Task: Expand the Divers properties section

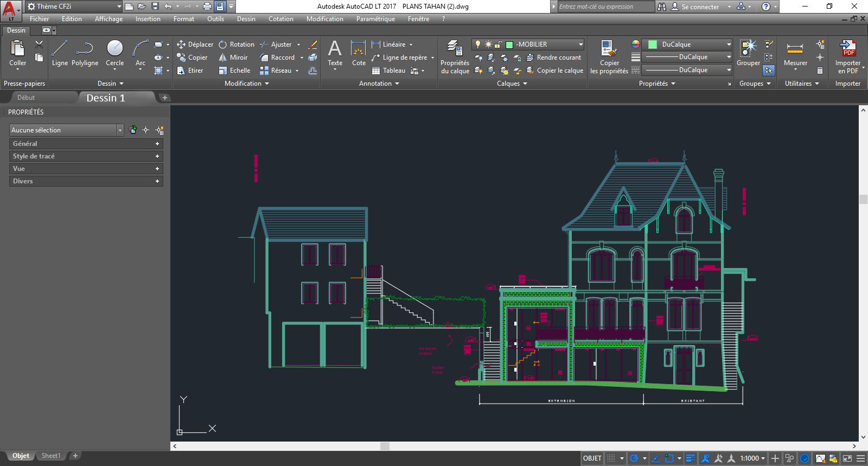Action: 86,181
